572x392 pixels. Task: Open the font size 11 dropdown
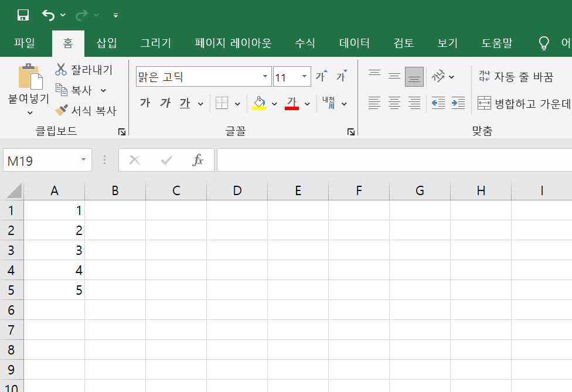304,77
